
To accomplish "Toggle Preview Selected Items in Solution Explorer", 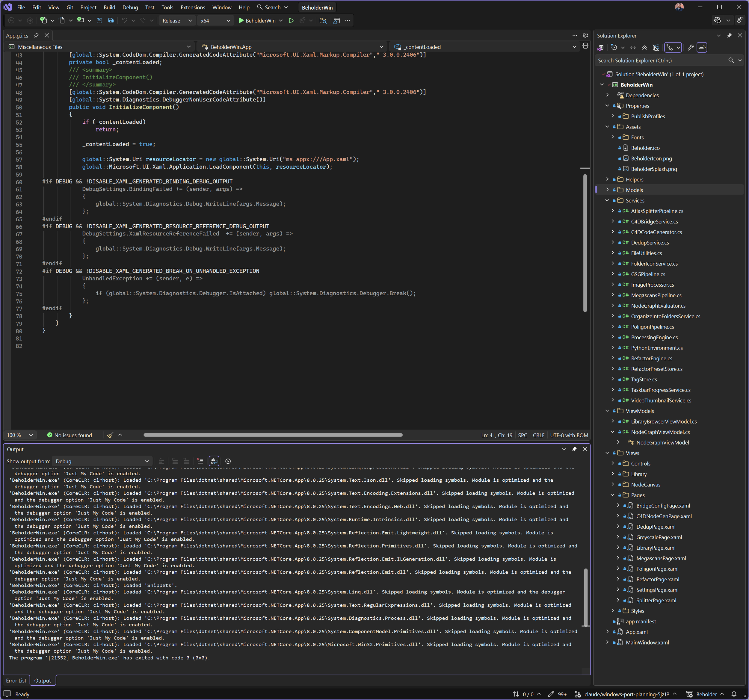I will tap(702, 47).
